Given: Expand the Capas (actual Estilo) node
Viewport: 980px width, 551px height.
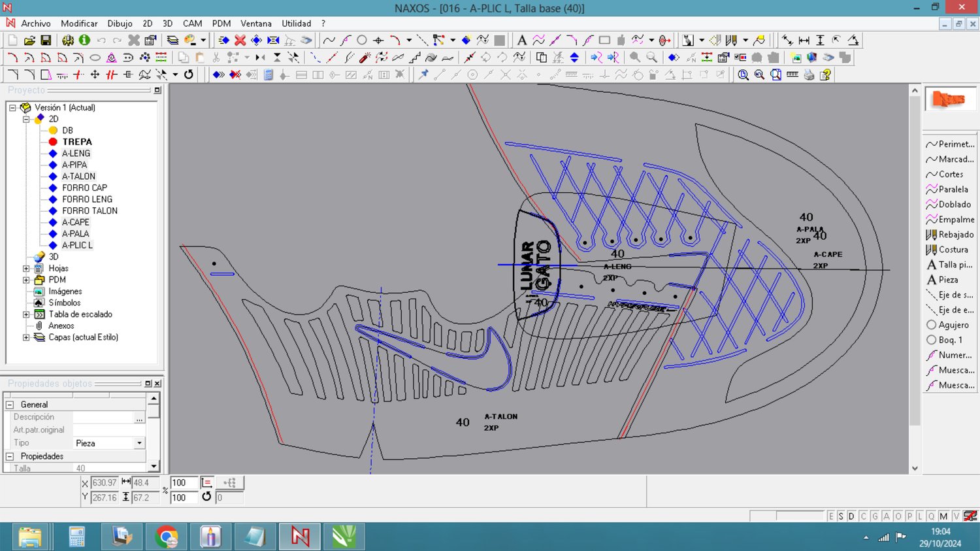Looking at the screenshot, I should click(26, 337).
